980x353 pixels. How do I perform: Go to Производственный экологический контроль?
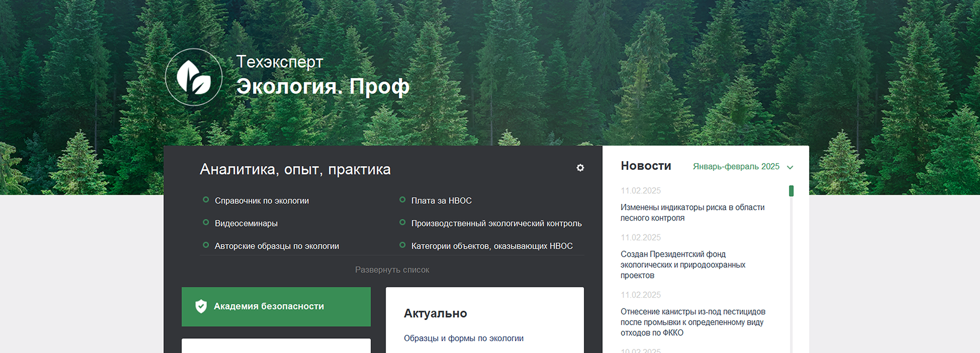tap(496, 223)
